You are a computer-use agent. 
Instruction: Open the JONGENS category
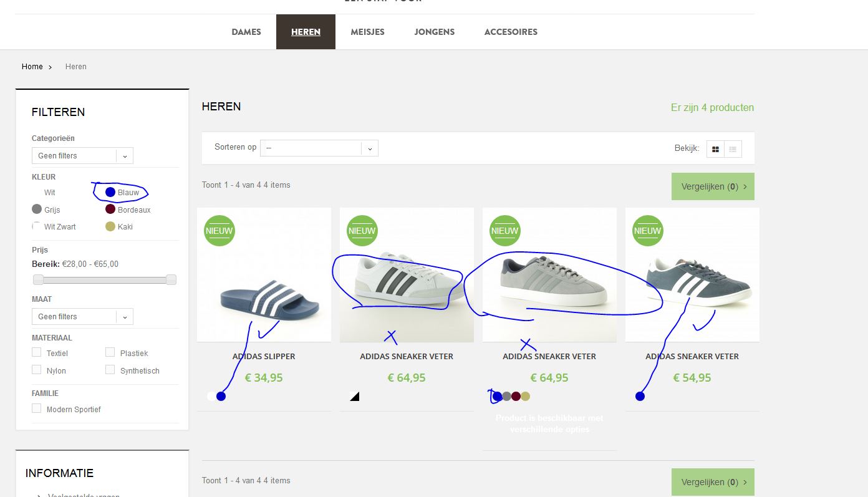435,32
